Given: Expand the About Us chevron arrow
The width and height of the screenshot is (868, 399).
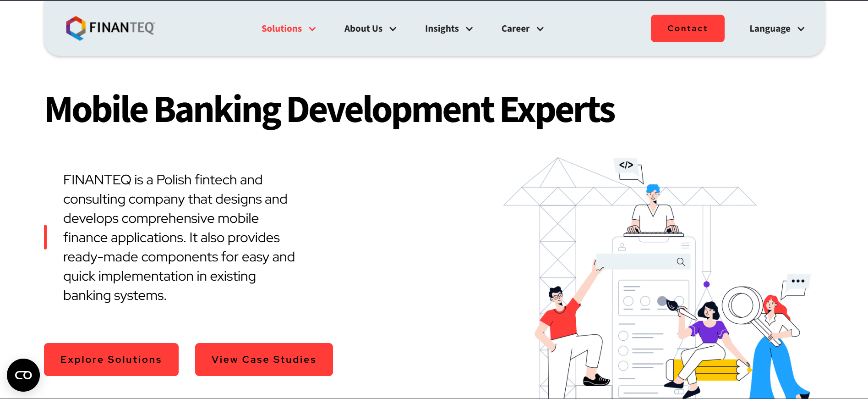Looking at the screenshot, I should pyautogui.click(x=393, y=29).
